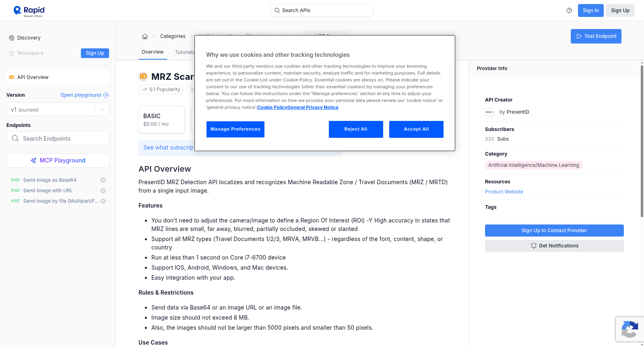The height and width of the screenshot is (347, 644).
Task: Click the Test Endpoint play icon
Action: (x=579, y=36)
